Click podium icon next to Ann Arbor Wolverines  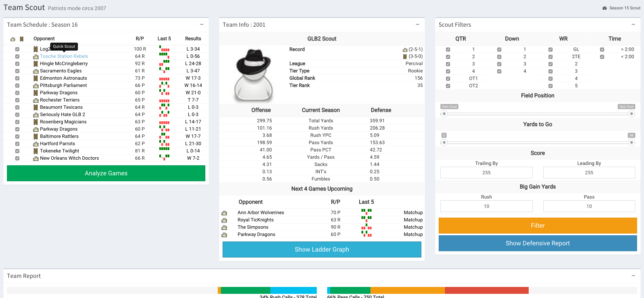[224, 213]
